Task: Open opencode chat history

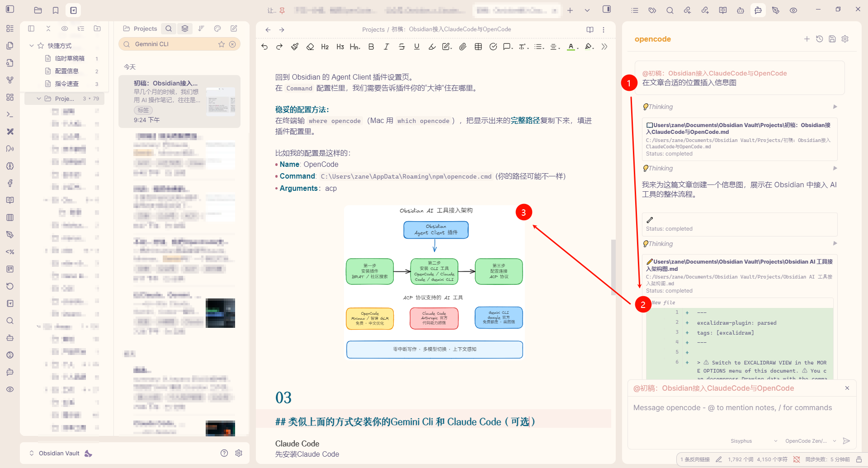Action: pyautogui.click(x=820, y=39)
